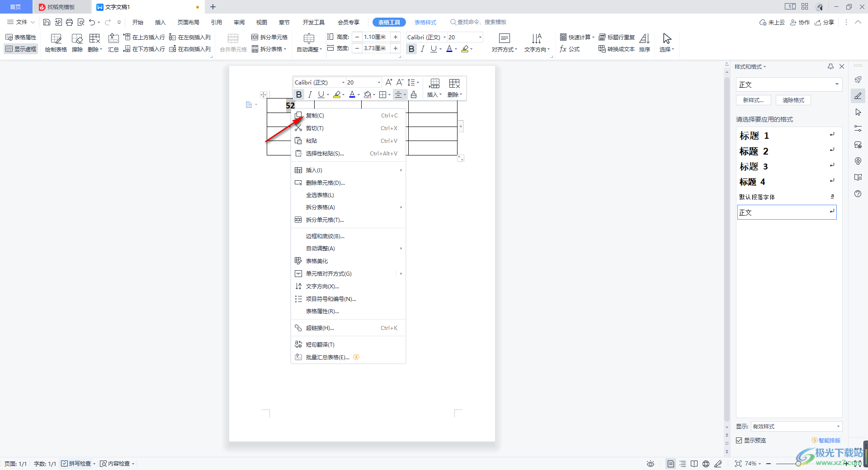Viewport: 868px width, 470px height.
Task: Click the New Style button
Action: (x=753, y=100)
